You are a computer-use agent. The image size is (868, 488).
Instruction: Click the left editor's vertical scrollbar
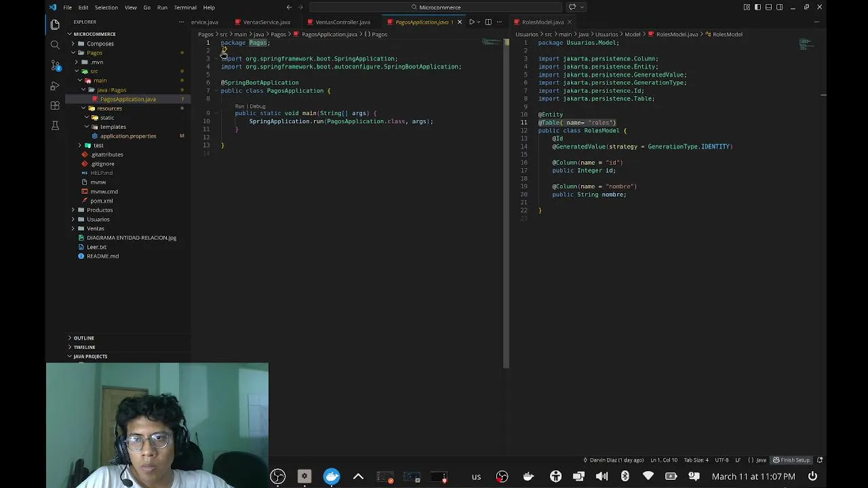(506, 203)
